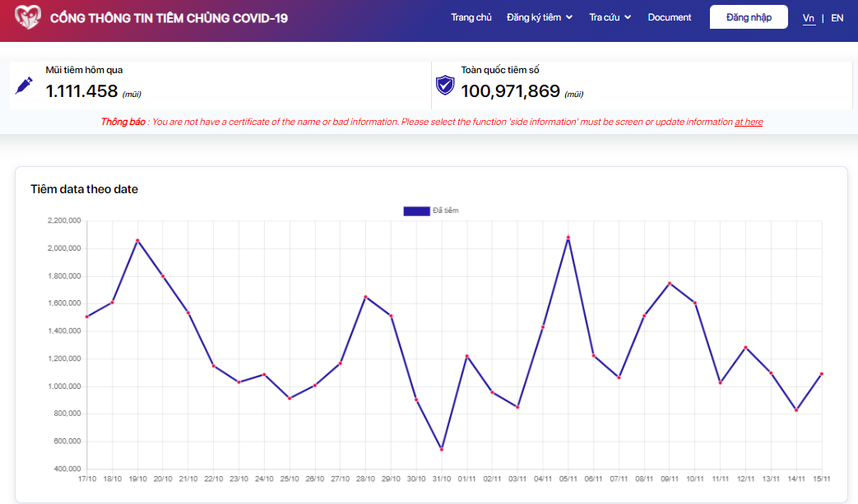The width and height of the screenshot is (858, 504).
Task: Select the 05/11 highest data point
Action: (568, 238)
